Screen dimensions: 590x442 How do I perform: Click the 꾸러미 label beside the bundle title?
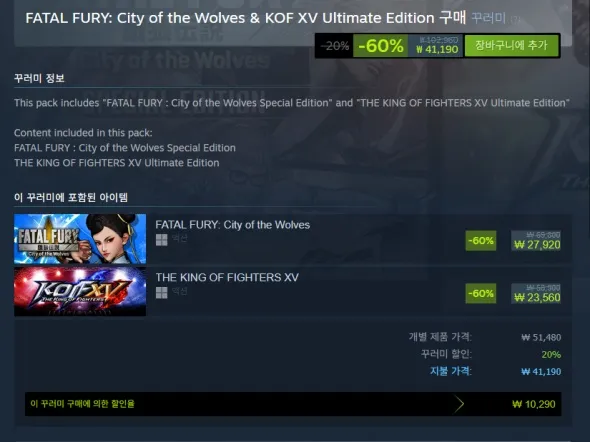click(488, 18)
